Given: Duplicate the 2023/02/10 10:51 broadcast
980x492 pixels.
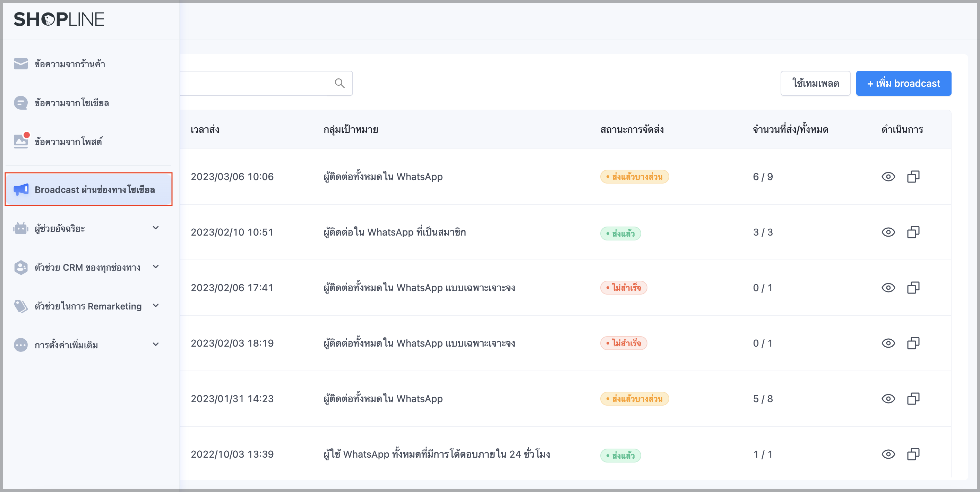Looking at the screenshot, I should click(913, 232).
